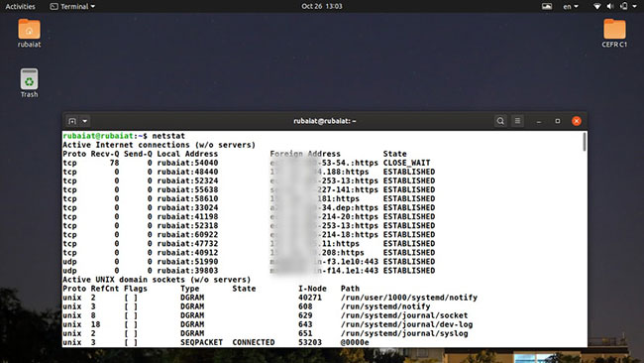Click the terminal search magnifier icon
Image resolution: width=644 pixels, height=363 pixels.
tap(500, 121)
